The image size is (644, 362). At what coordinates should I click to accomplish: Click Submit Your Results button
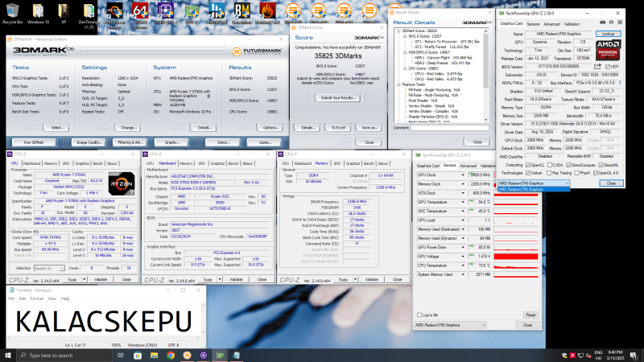pos(338,97)
